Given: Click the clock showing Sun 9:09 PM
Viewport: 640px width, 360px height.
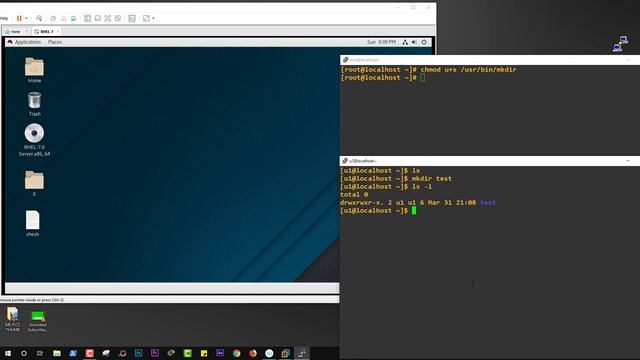Looking at the screenshot, I should tap(381, 42).
